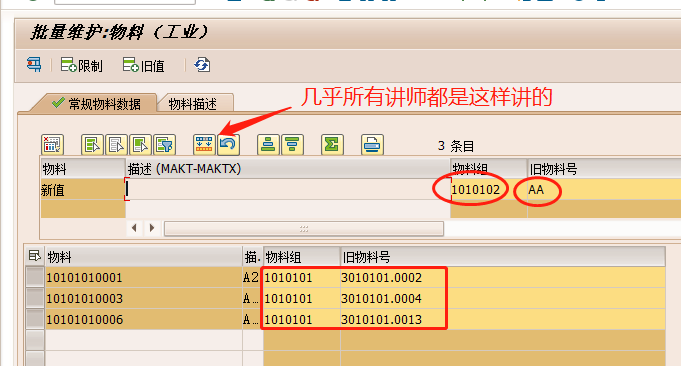Click 物料组 cell in row 10101010001
The image size is (681, 366).
click(x=301, y=277)
